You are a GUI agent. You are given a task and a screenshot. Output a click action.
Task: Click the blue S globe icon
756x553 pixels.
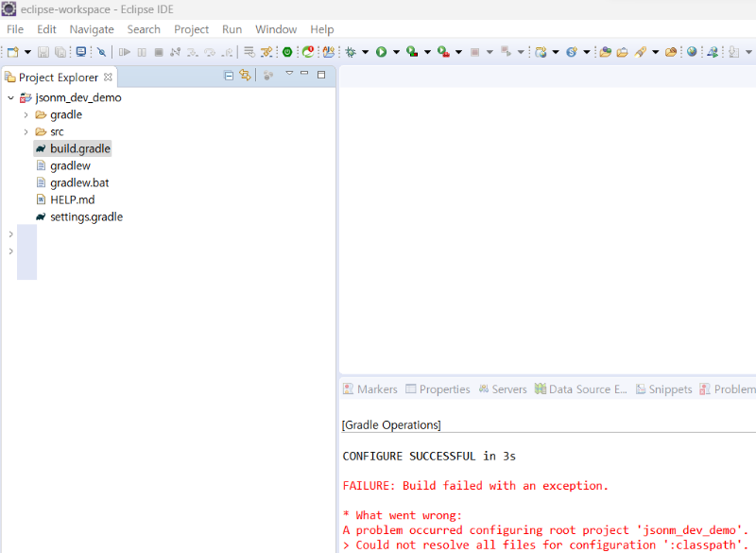point(572,52)
